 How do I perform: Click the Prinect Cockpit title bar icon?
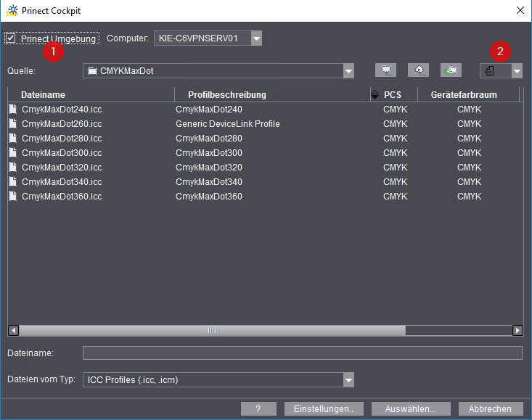point(12,10)
